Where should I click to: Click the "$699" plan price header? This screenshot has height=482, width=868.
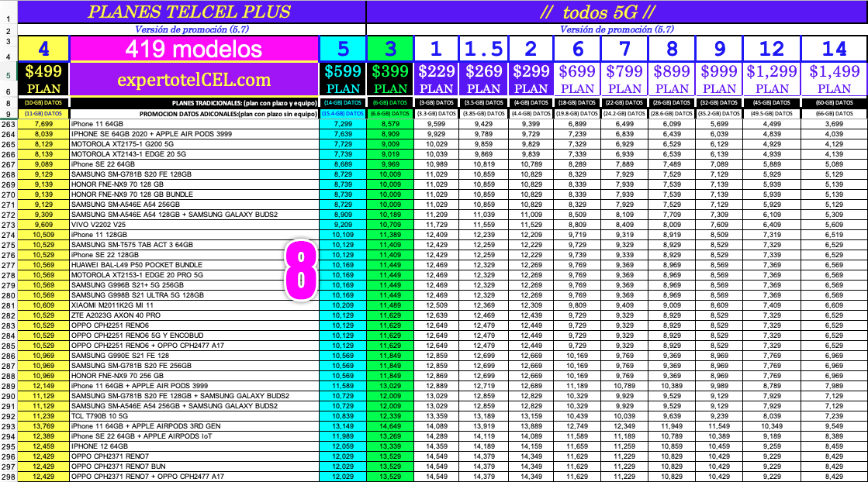577,71
